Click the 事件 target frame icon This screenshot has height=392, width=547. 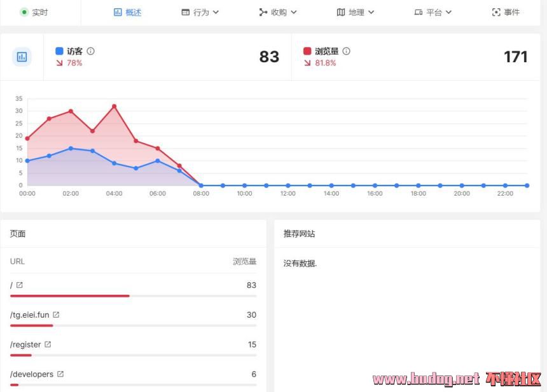coord(496,13)
